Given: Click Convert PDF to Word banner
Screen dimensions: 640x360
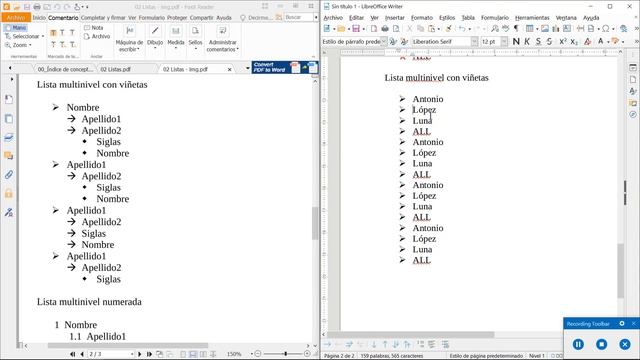Looking at the screenshot, I should [x=285, y=67].
